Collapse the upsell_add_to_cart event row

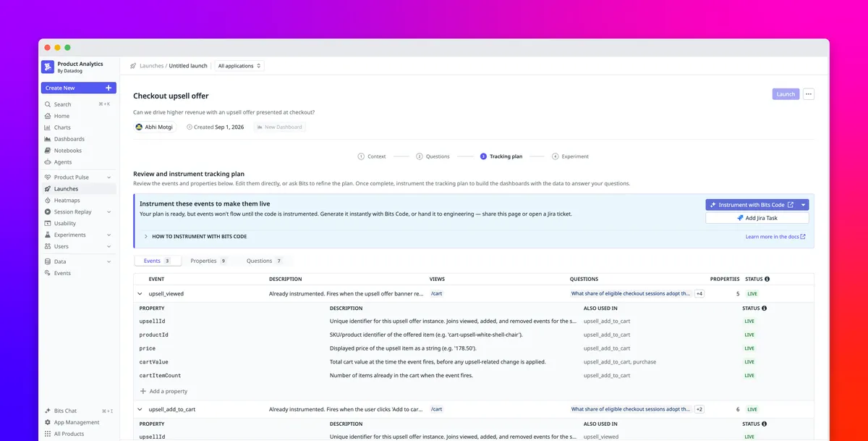[140, 409]
